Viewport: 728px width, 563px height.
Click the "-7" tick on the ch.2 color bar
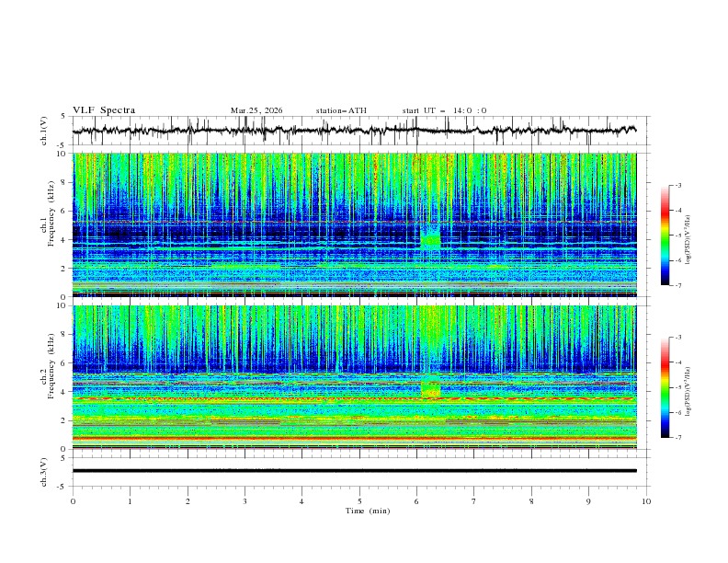(677, 437)
